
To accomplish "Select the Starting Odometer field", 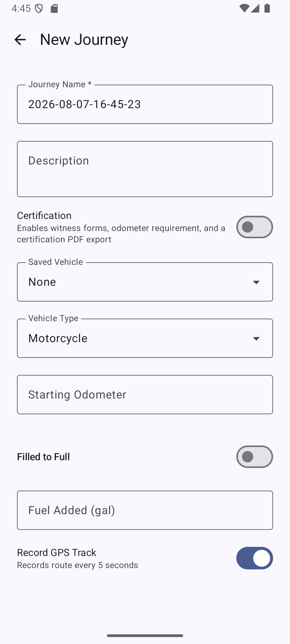I will point(145,394).
